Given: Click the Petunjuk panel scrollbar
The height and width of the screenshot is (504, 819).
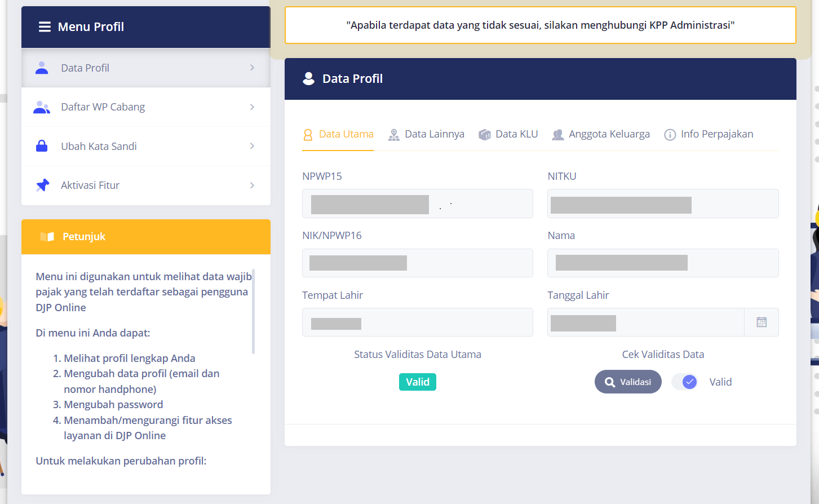Looking at the screenshot, I should [x=254, y=311].
